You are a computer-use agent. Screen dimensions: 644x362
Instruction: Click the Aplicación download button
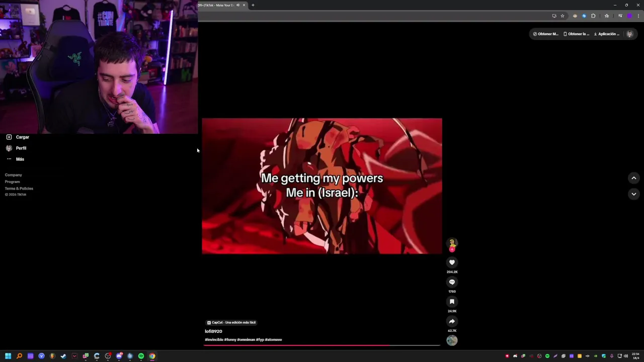tap(607, 34)
